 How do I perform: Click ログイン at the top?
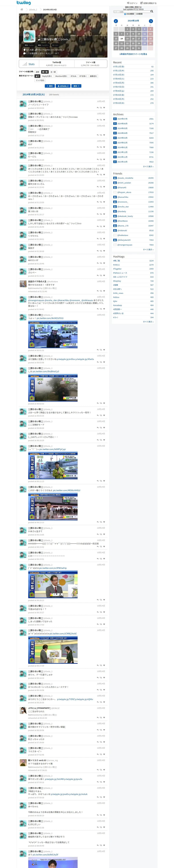132,3
